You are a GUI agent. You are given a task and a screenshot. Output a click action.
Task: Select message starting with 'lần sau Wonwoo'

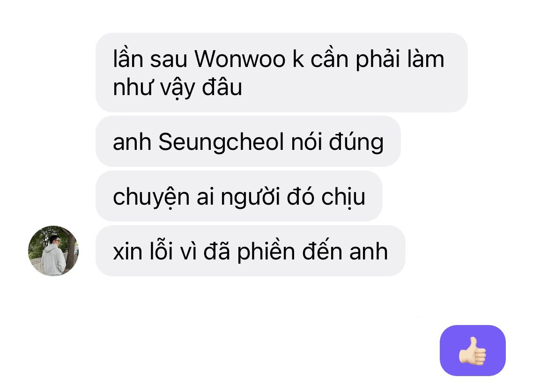(x=281, y=73)
